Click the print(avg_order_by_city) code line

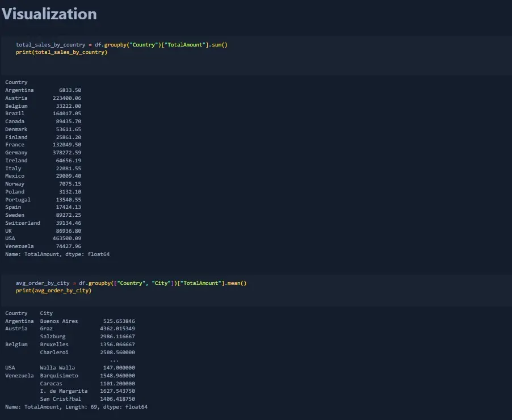tap(53, 291)
